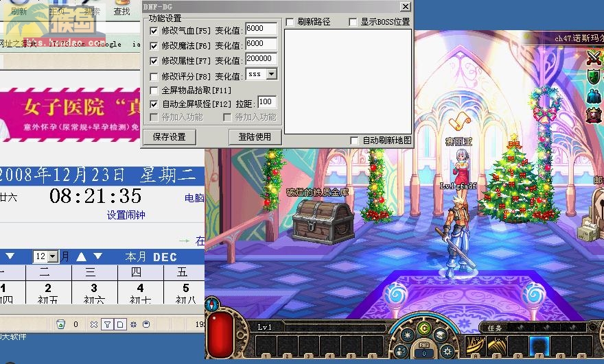Open the inventory chest icon in HUD dial
This screenshot has height=364, width=604.
pyautogui.click(x=440, y=335)
